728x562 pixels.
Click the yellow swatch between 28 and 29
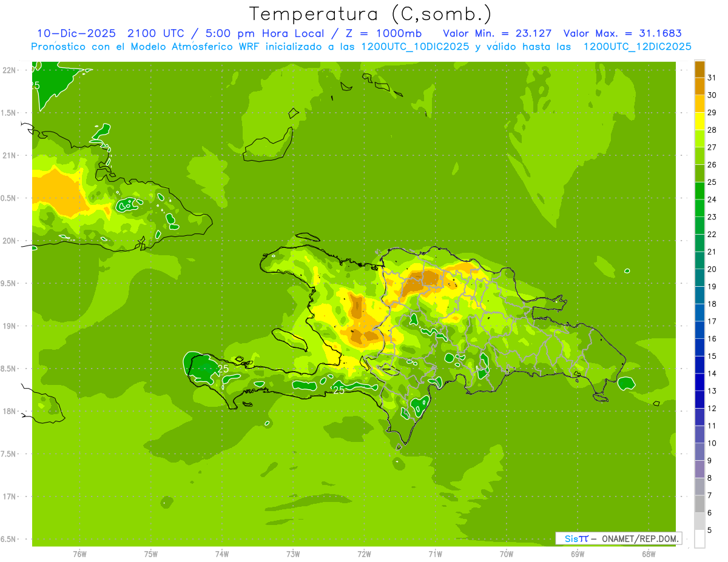pos(699,121)
